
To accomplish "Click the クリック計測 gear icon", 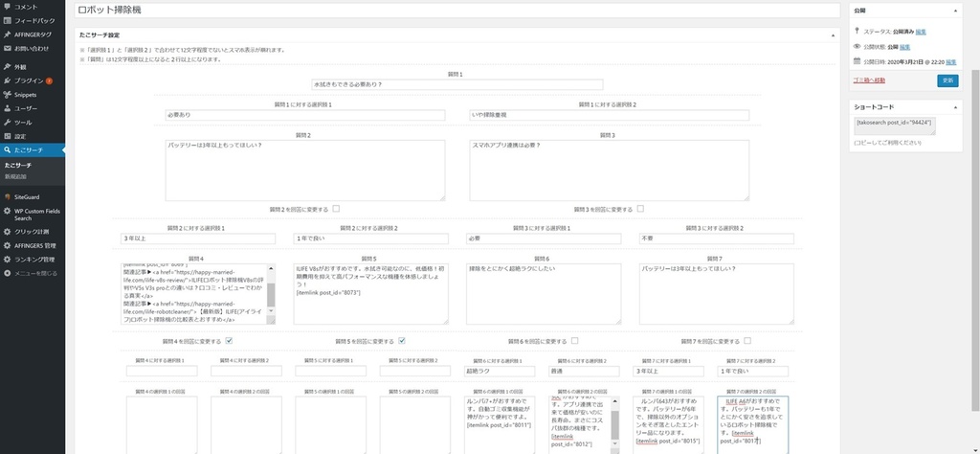I will click(x=7, y=232).
